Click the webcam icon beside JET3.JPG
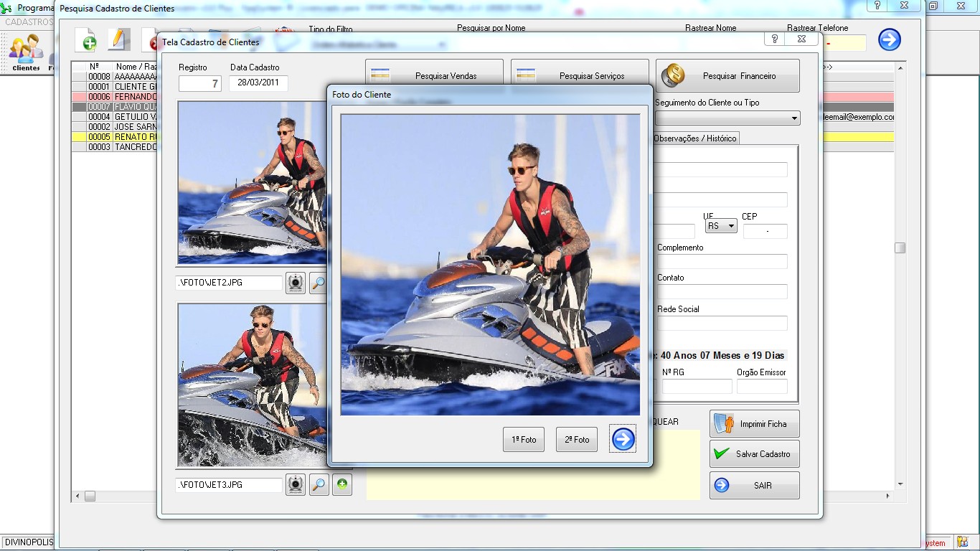Screen dimensions: 980x551 [296, 485]
